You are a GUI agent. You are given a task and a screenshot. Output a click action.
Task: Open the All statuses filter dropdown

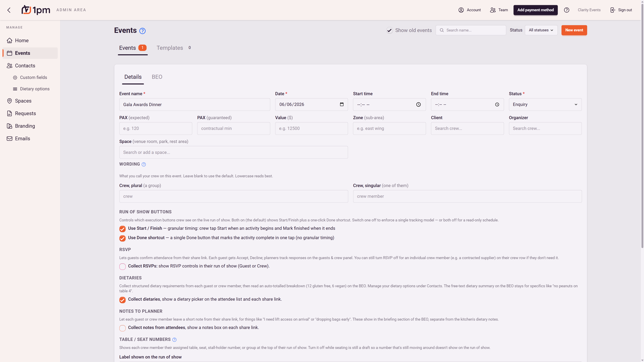(x=541, y=30)
